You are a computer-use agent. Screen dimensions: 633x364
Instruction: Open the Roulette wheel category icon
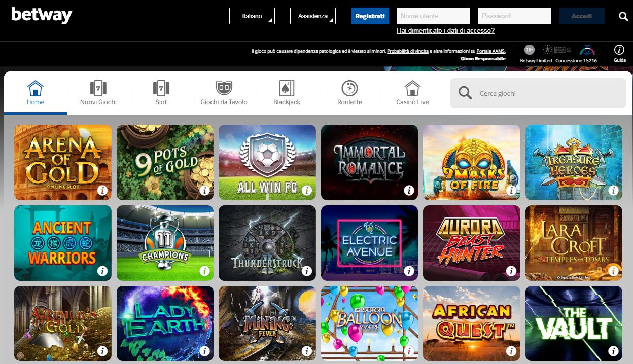click(348, 87)
